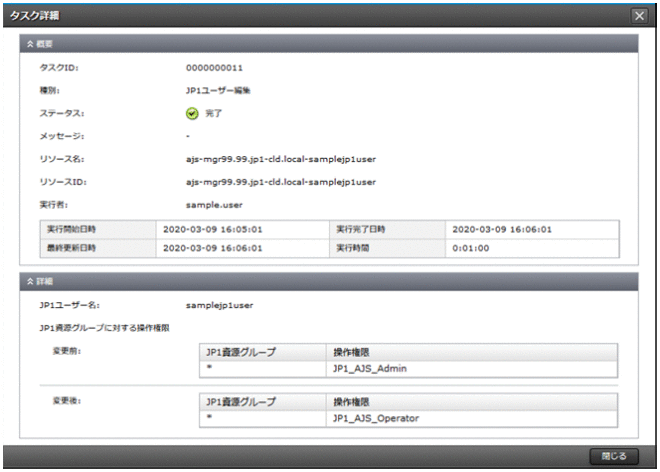660x472 pixels.
Task: Click the JP1 user name samplejp1user
Action: pos(219,305)
